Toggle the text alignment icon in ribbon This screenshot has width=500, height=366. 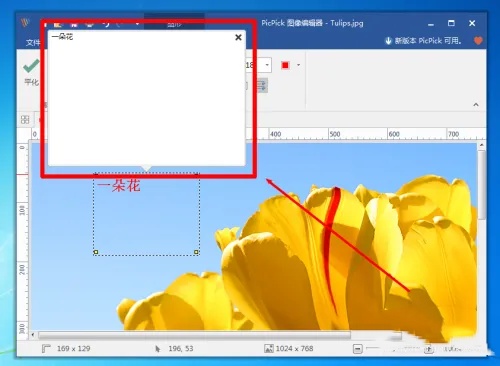pyautogui.click(x=262, y=86)
